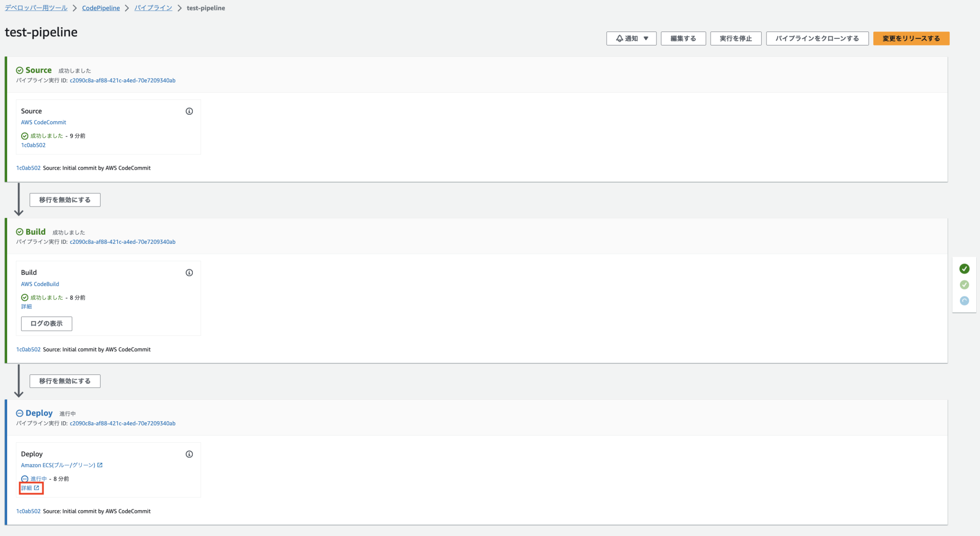The height and width of the screenshot is (536, 980).
Task: Open info icon on Deploy action card
Action: (x=189, y=454)
